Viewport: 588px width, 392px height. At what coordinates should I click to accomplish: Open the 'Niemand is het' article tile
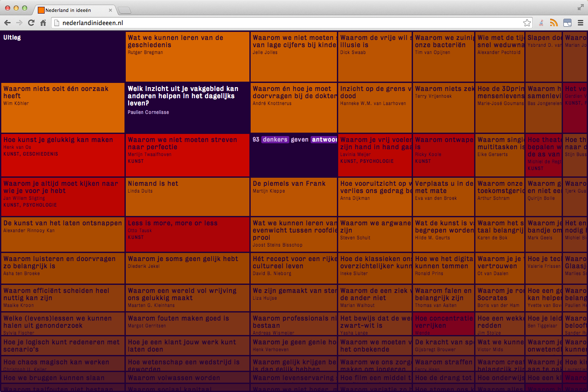pos(187,196)
